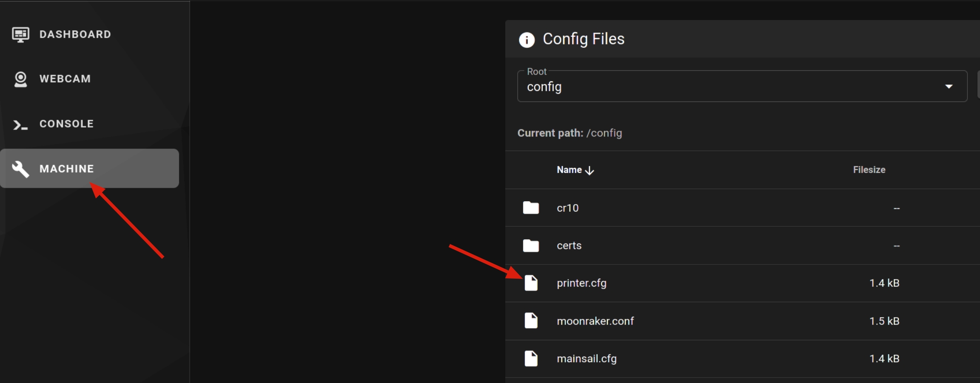Open the Root config dropdown arrow
Screen dimensions: 980x383
tap(949, 87)
